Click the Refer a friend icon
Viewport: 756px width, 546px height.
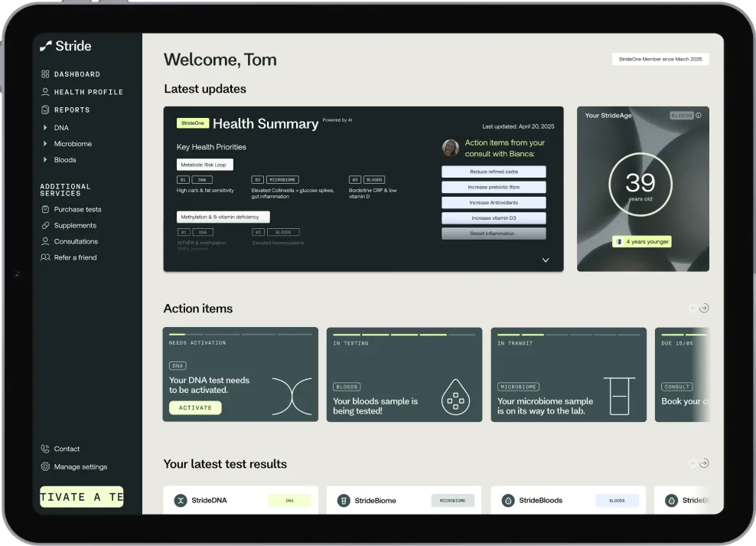pyautogui.click(x=45, y=257)
